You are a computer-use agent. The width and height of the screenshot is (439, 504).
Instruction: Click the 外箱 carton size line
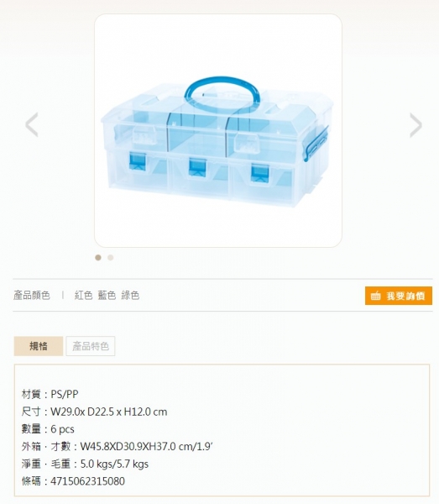pyautogui.click(x=118, y=446)
